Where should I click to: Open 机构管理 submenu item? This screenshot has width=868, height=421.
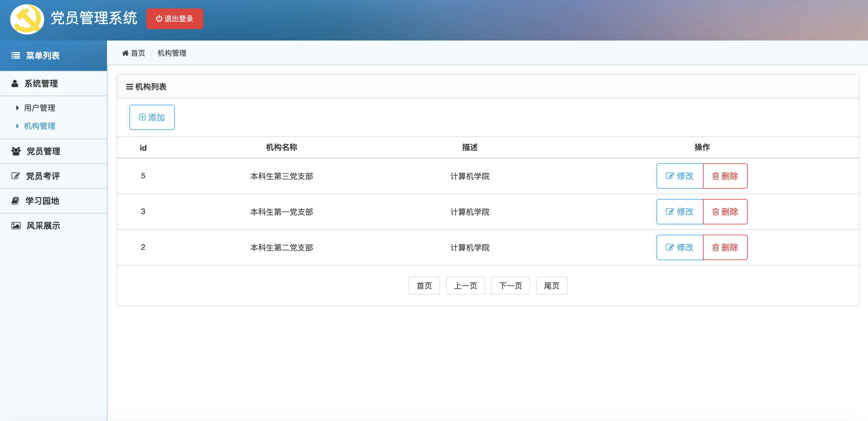click(x=39, y=126)
